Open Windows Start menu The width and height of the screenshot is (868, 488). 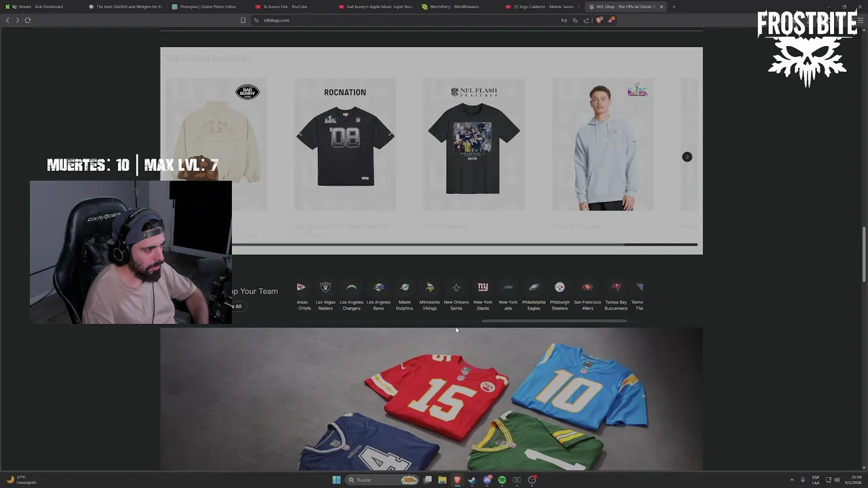click(x=336, y=480)
